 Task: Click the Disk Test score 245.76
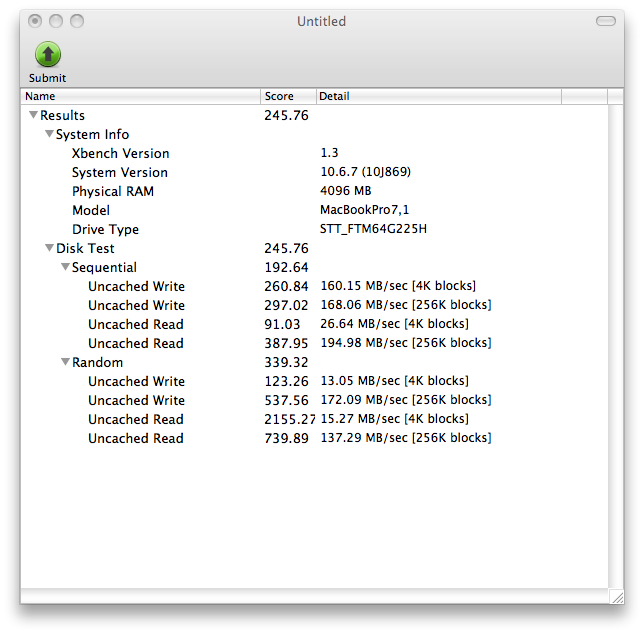pos(286,248)
